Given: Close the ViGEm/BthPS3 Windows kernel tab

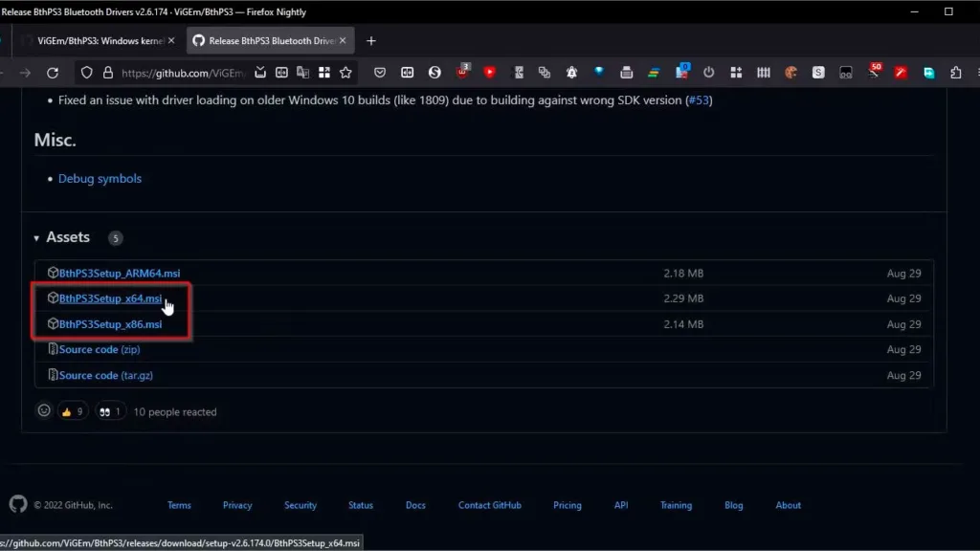Looking at the screenshot, I should [171, 40].
